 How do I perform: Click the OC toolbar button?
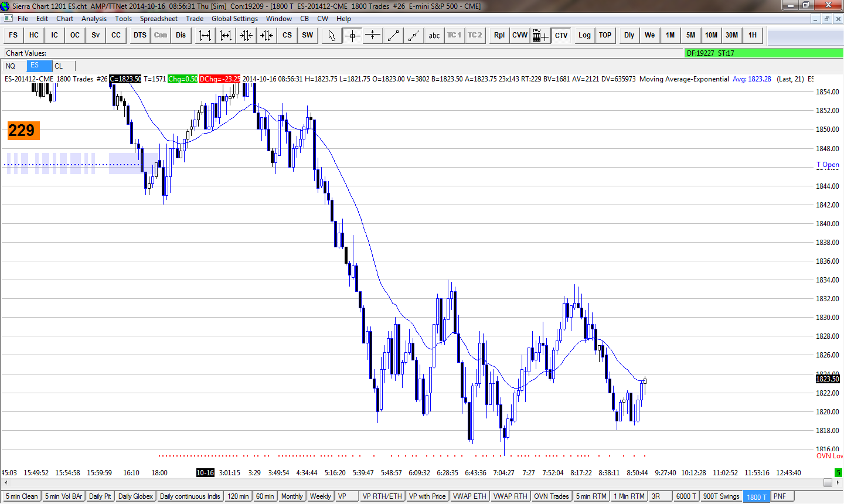pyautogui.click(x=75, y=35)
